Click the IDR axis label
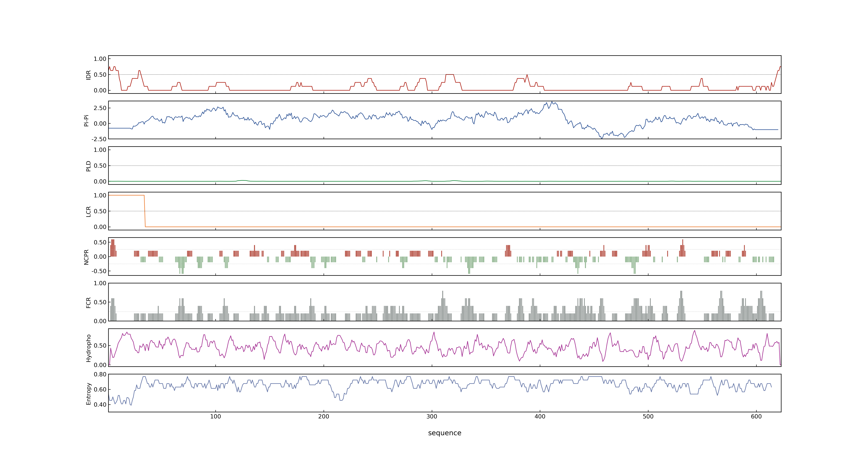The height and width of the screenshot is (463, 868). 88,75
